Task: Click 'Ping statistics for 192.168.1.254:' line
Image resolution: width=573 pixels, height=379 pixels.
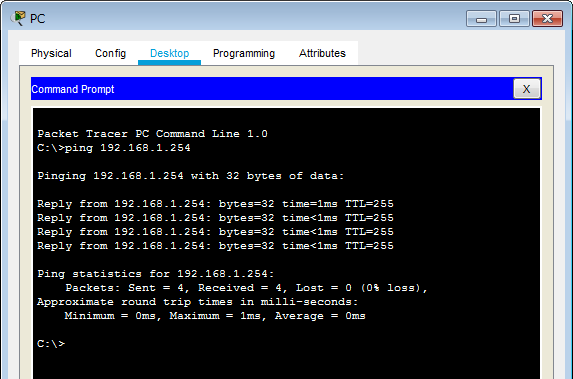Action: 156,274
